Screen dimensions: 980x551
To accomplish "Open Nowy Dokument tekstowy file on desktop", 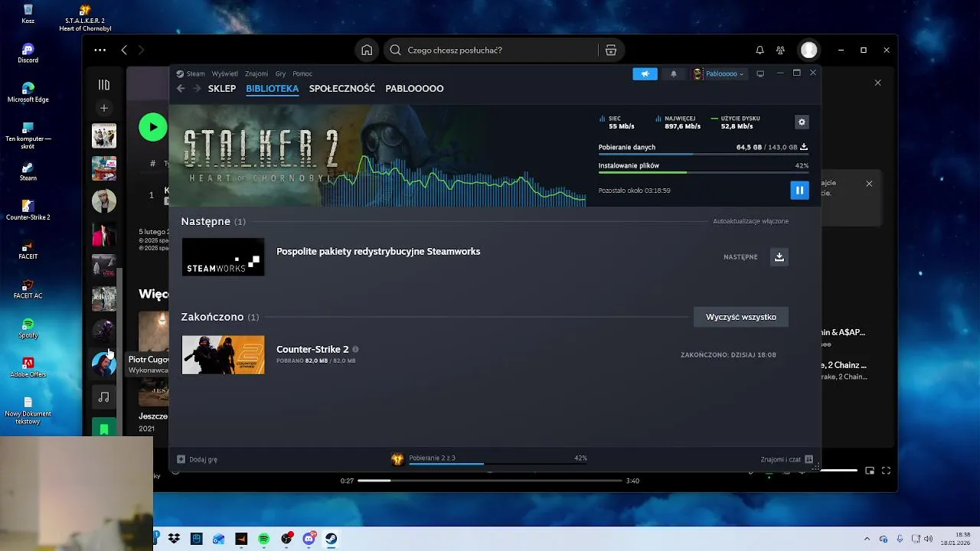I will point(28,410).
